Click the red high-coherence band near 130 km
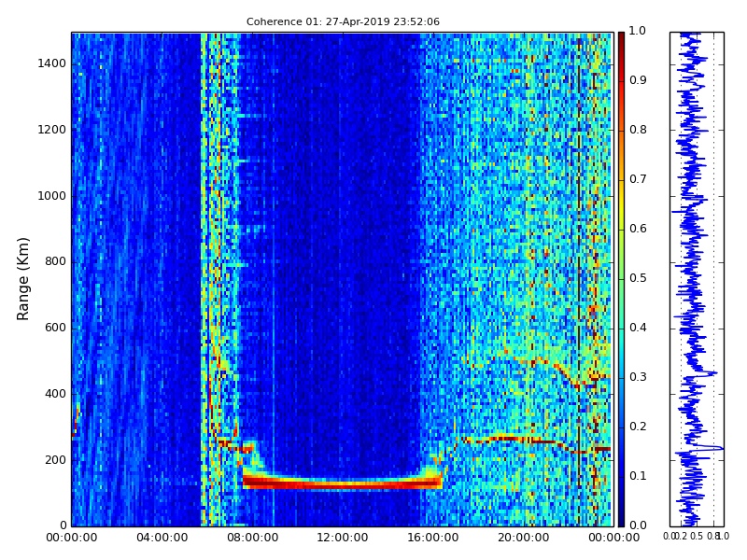This screenshot has width=747, height=560. (x=343, y=483)
